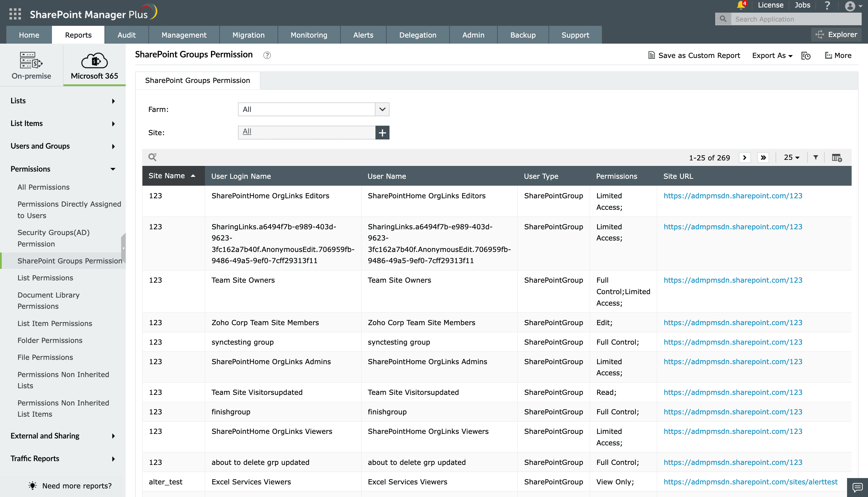Screen dimensions: 868x497
Task: Open Permissions Non Inherited List Items
Action: pyautogui.click(x=63, y=408)
